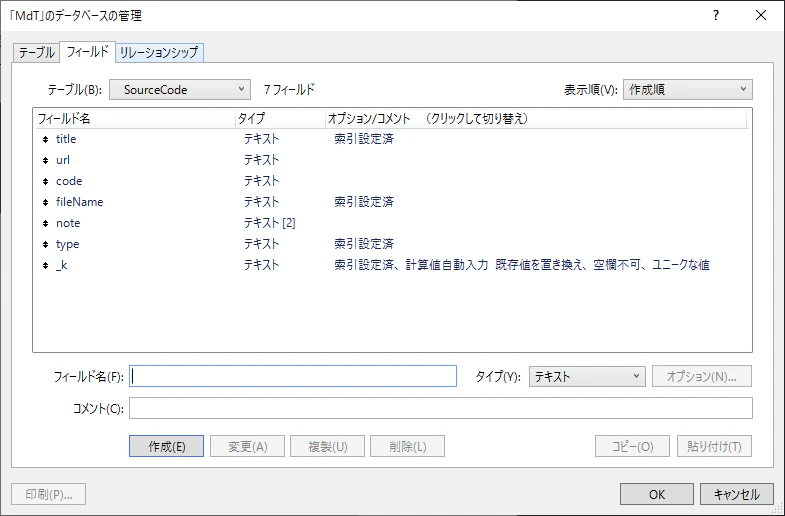
Task: Click the 索引設定済 option in type row
Action: pyautogui.click(x=364, y=244)
